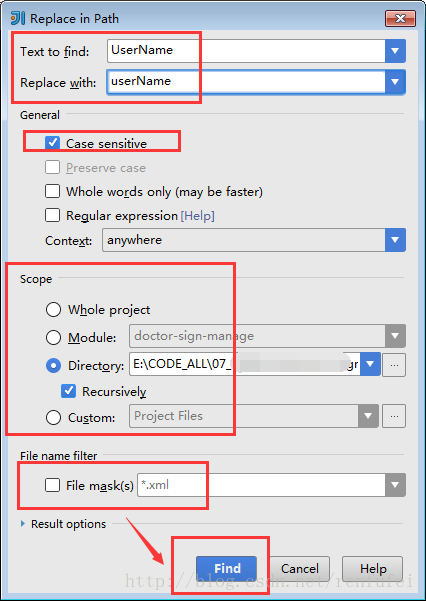Open Regular expression Help link

197,216
